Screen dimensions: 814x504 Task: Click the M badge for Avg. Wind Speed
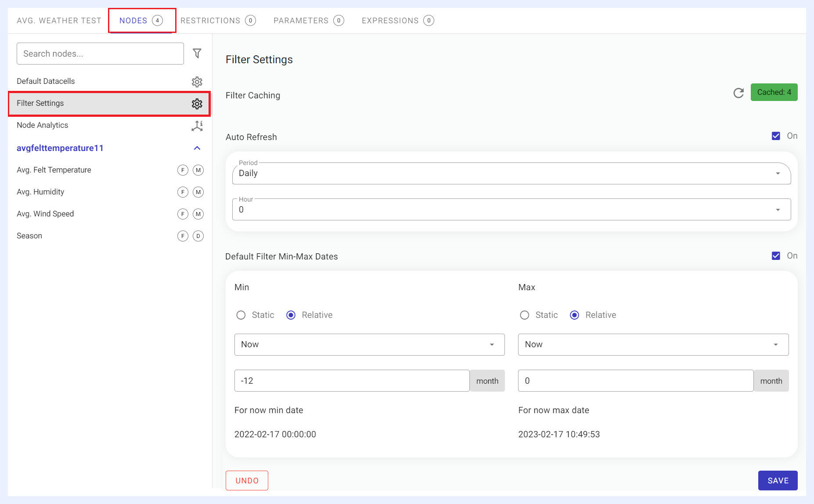198,214
